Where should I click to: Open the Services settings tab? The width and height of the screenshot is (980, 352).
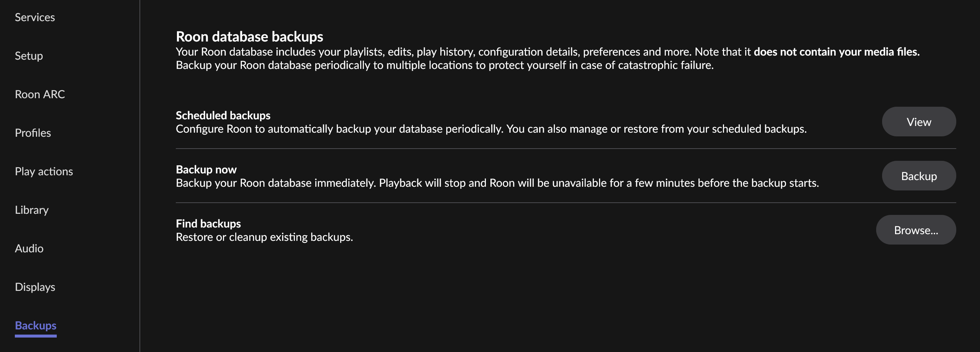point(34,17)
